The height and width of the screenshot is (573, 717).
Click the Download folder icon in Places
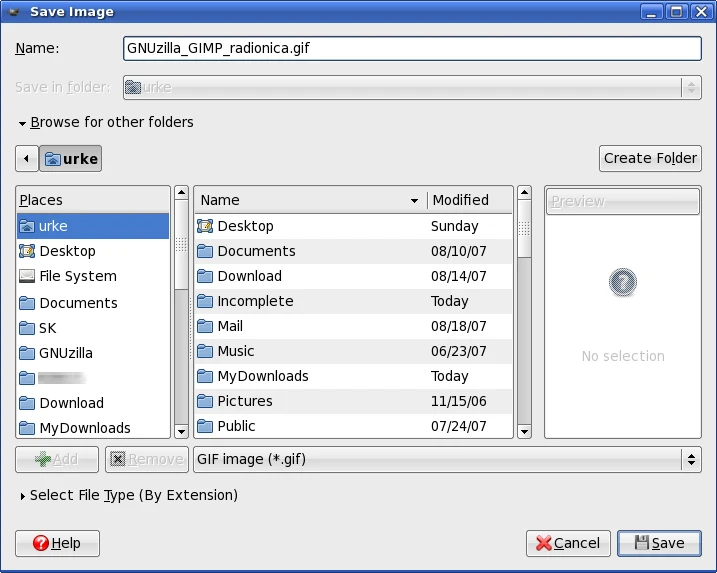click(27, 403)
